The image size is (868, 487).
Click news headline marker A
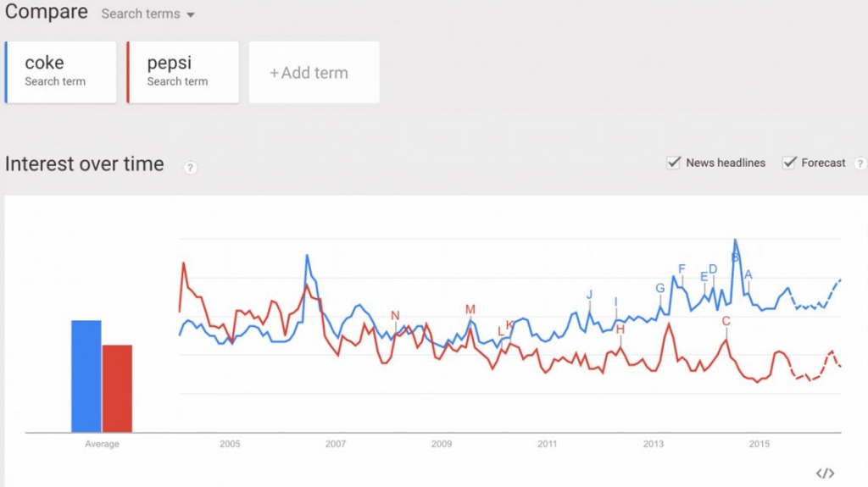tap(748, 274)
